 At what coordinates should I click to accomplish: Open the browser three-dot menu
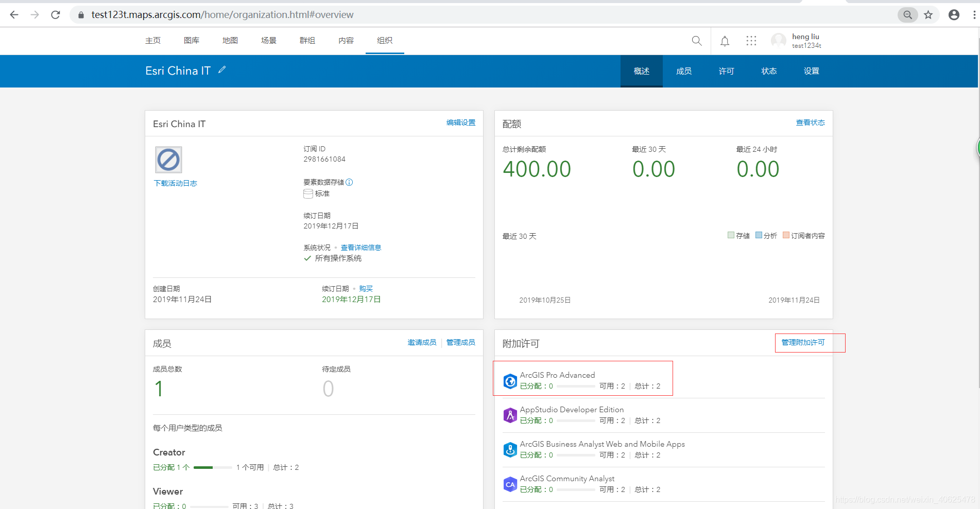point(974,15)
